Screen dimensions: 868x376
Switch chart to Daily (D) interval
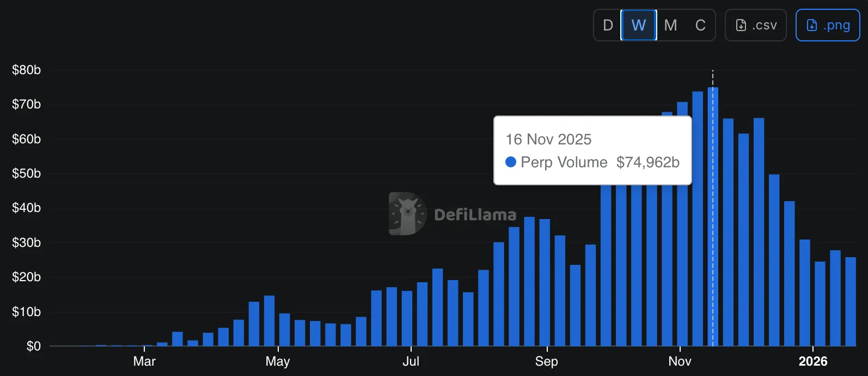click(608, 25)
